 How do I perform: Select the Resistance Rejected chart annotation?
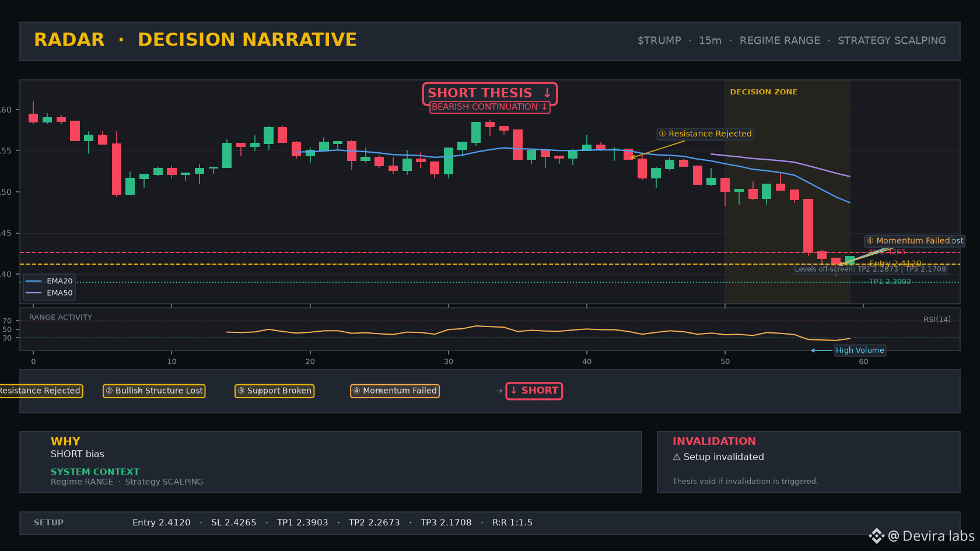[x=705, y=134]
